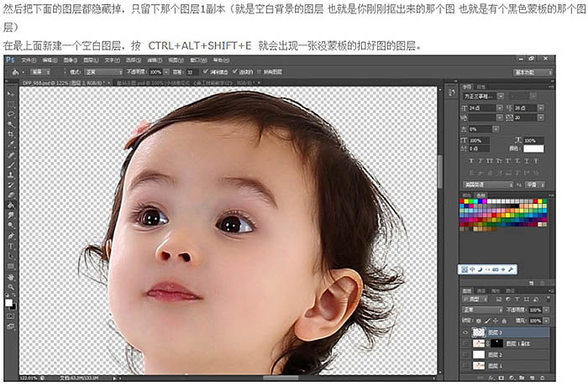The width and height of the screenshot is (588, 386).
Task: Open the workspace 基本功能 dropdown
Action: [533, 72]
